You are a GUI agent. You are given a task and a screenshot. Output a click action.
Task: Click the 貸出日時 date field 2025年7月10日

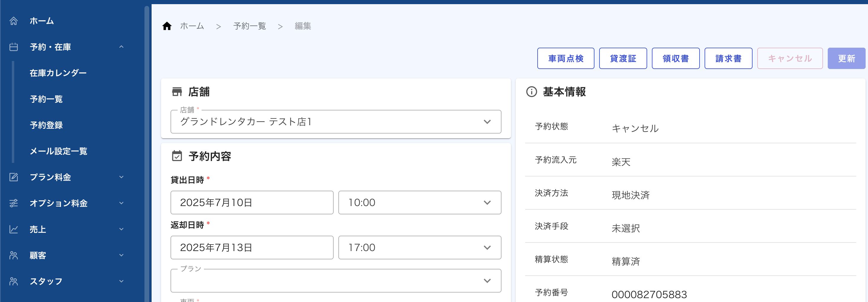(251, 203)
